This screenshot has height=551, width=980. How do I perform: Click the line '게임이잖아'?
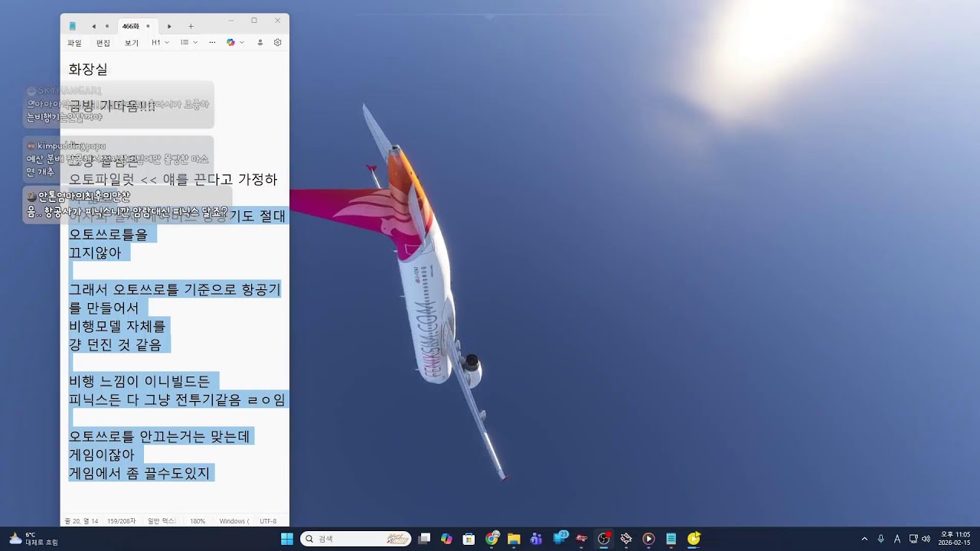click(102, 455)
